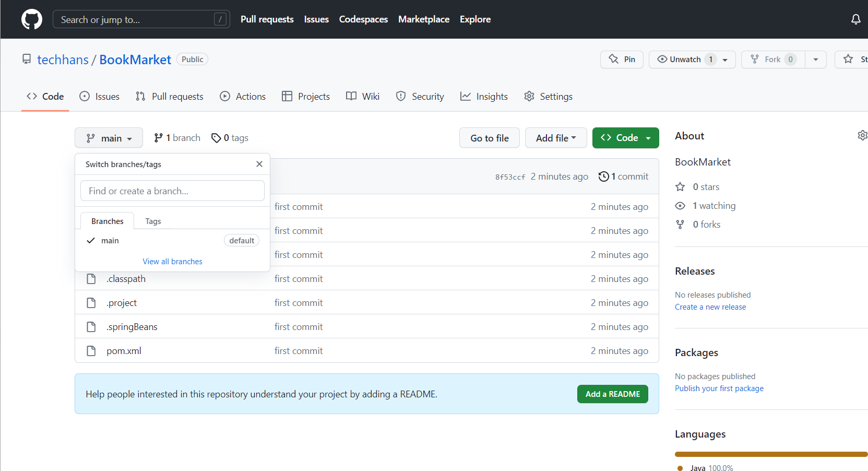Open the .project file
This screenshot has width=868, height=471.
coord(122,303)
